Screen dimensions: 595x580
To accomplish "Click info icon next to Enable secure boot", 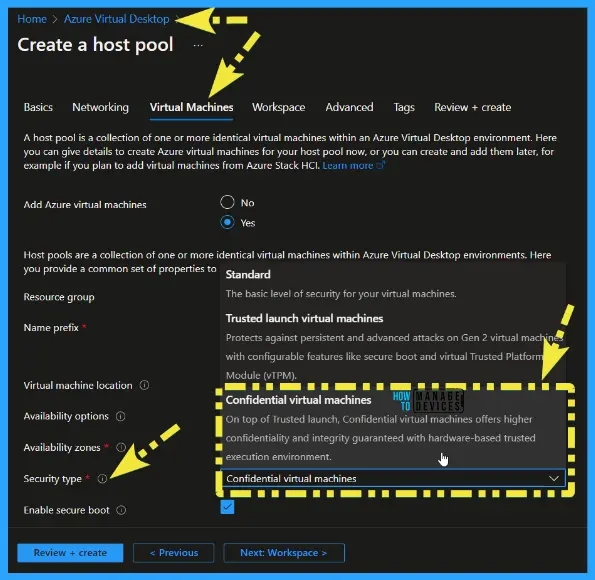I will pyautogui.click(x=121, y=510).
